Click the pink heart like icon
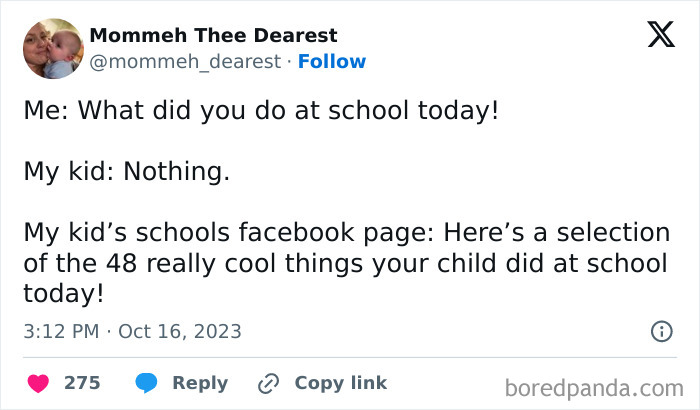 click(x=37, y=383)
